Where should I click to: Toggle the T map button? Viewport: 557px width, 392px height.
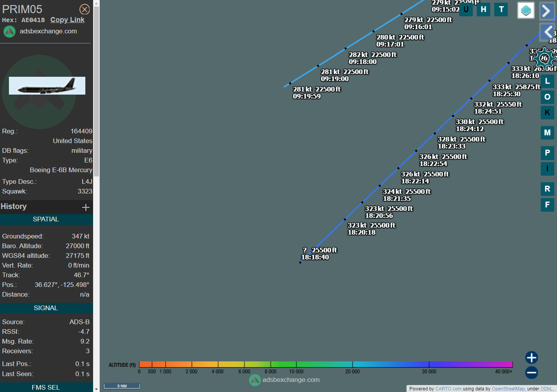pos(501,9)
